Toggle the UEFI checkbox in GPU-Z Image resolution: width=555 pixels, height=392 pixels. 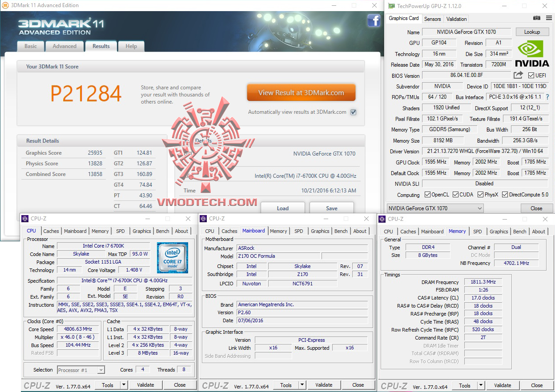(531, 76)
